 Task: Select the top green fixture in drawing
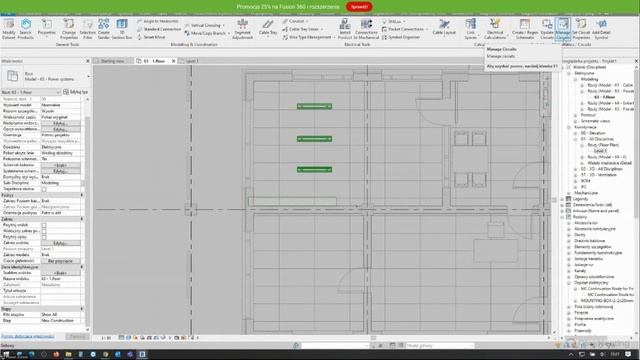(314, 107)
